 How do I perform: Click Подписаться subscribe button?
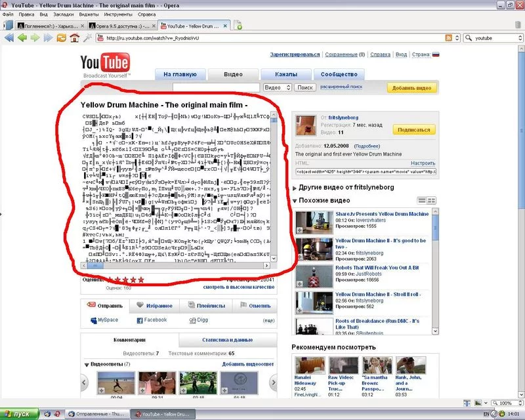[x=414, y=130]
